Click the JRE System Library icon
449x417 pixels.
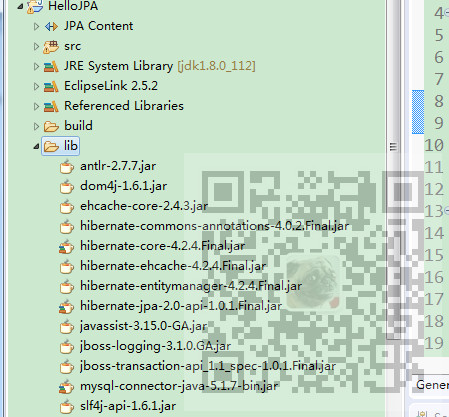51,67
